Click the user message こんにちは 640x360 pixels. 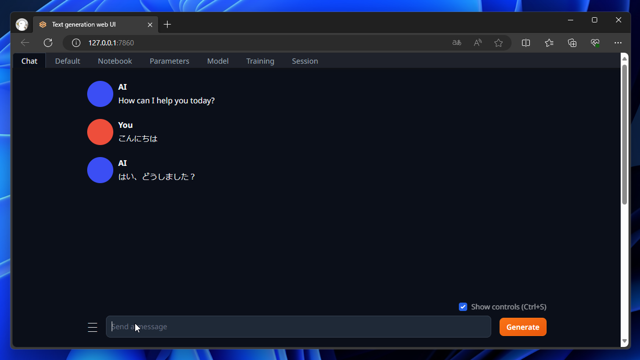(x=138, y=138)
